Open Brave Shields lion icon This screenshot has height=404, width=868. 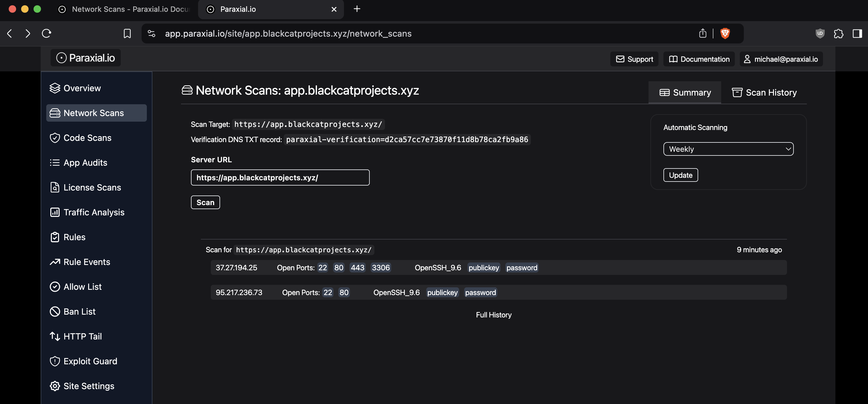725,33
